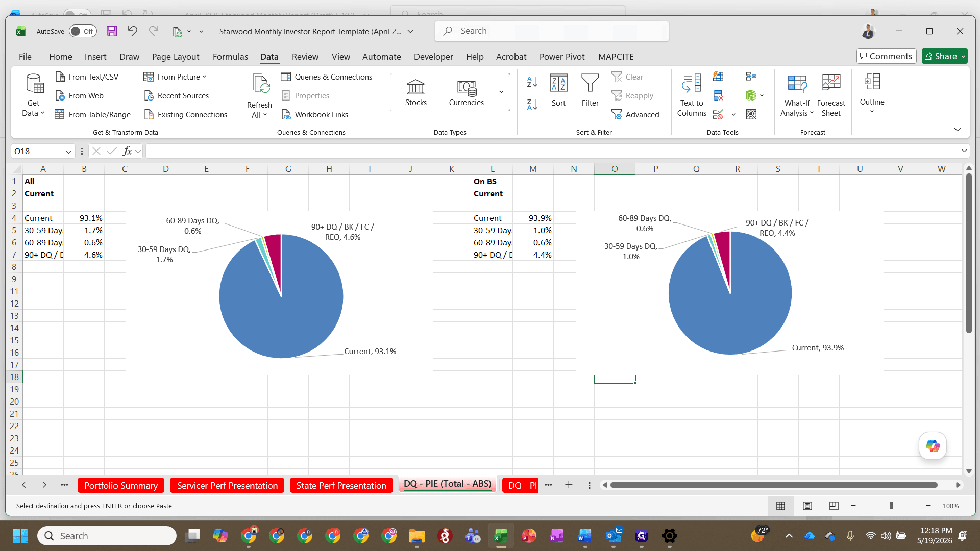
Task: Launch Text to Columns wizard
Action: 692,95
